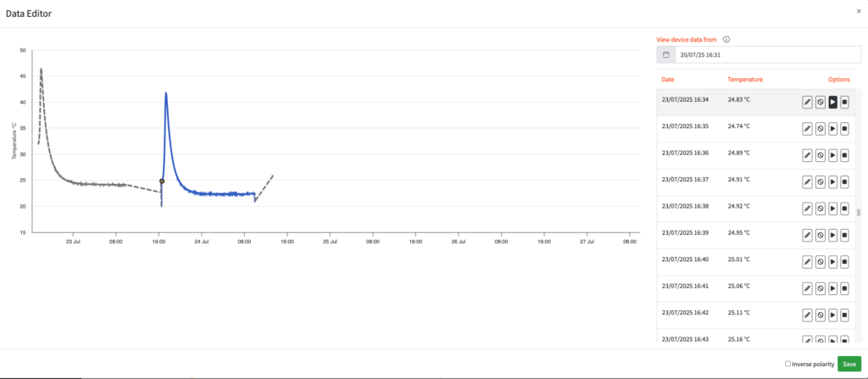Close the Data Editor dialog
Viewport: 868px width, 379px height.
860,11
